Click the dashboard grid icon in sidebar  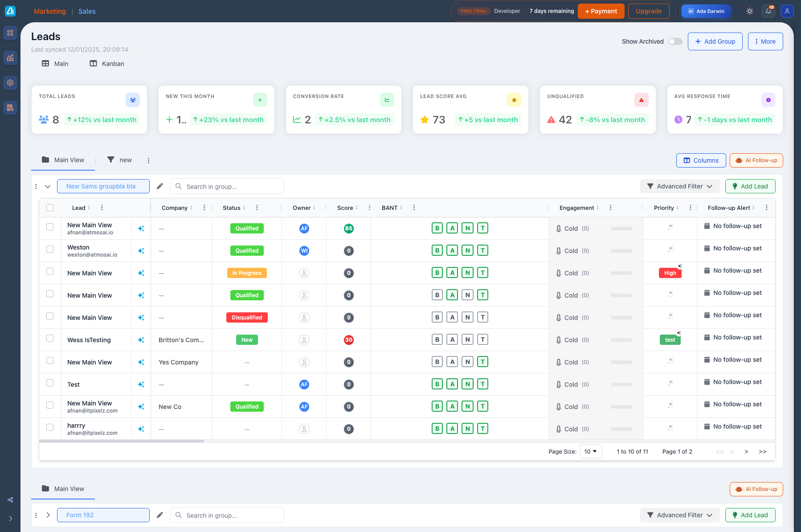[x=10, y=33]
